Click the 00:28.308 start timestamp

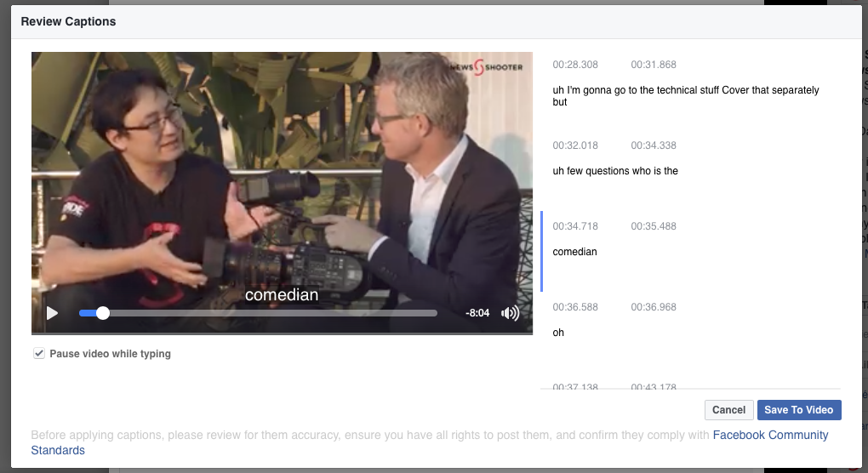[x=575, y=65]
